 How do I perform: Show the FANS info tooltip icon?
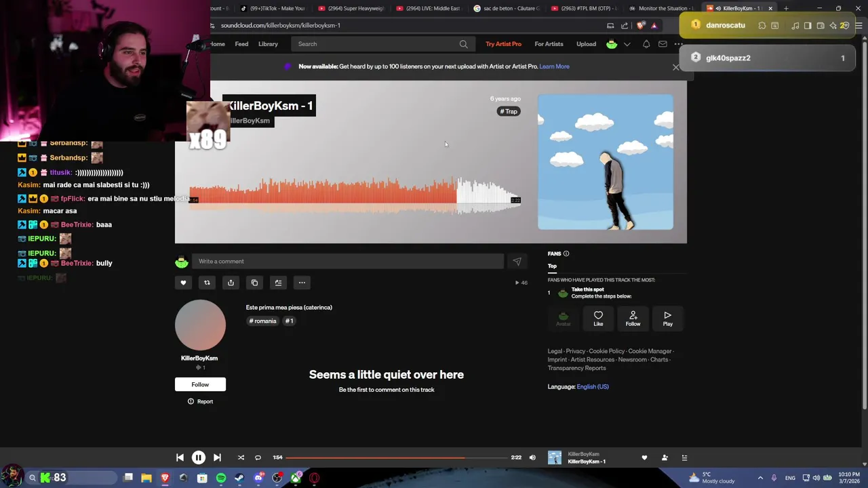[566, 253]
